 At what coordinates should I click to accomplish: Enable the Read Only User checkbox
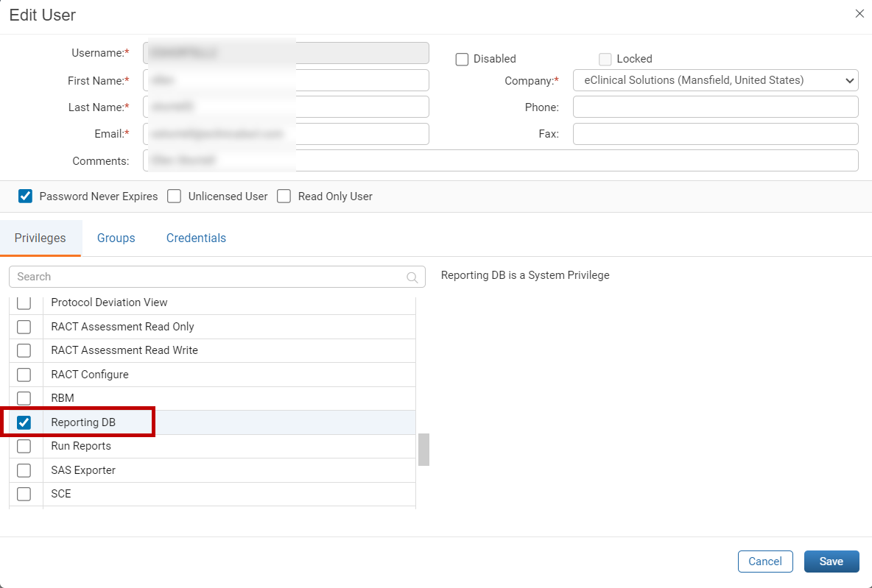pos(284,196)
